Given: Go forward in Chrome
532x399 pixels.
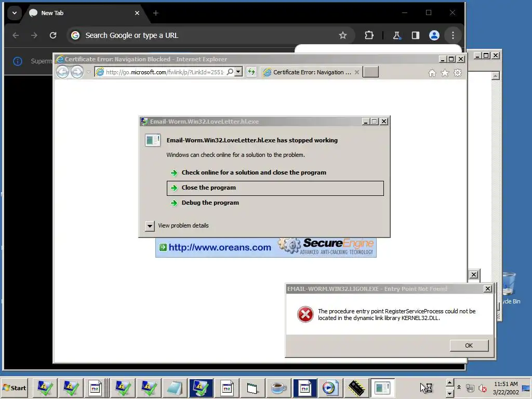Looking at the screenshot, I should pyautogui.click(x=34, y=35).
